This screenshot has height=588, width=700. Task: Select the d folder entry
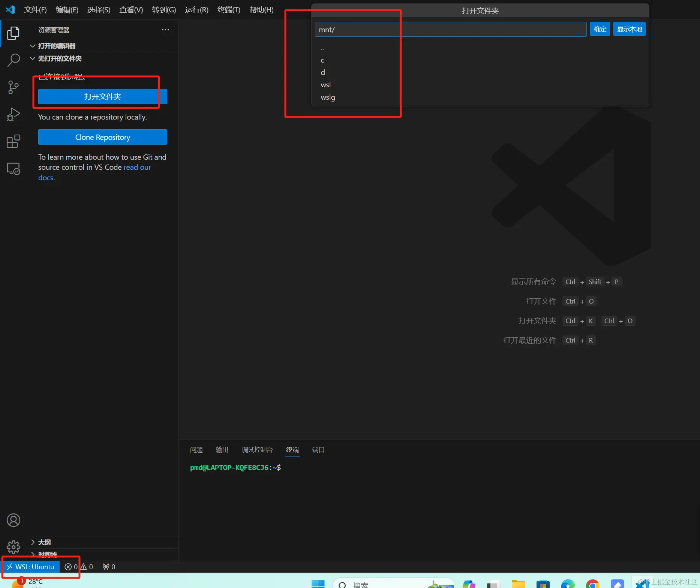click(x=480, y=72)
